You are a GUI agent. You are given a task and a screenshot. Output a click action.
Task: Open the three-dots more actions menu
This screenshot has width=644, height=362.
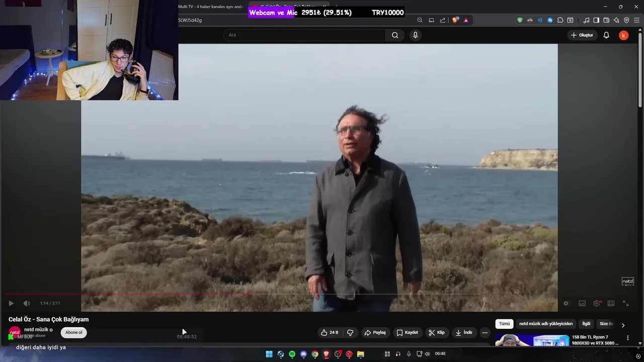(485, 332)
